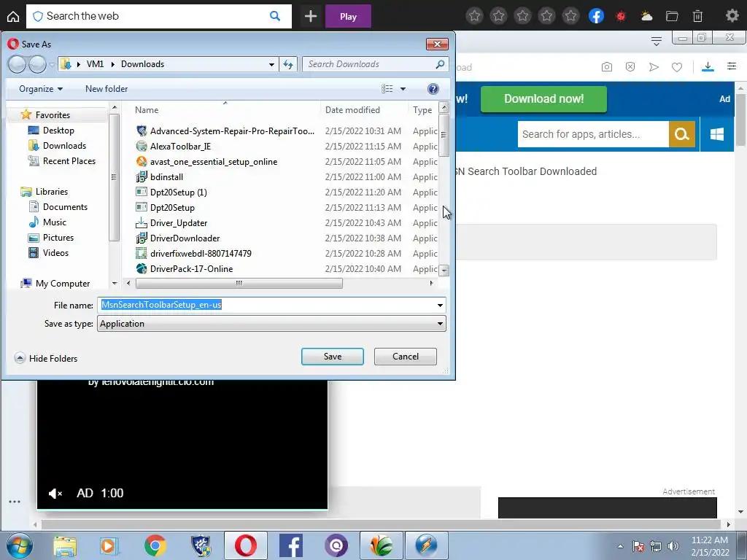Click the Cancel button
Screen dimensions: 747x560
406,357
